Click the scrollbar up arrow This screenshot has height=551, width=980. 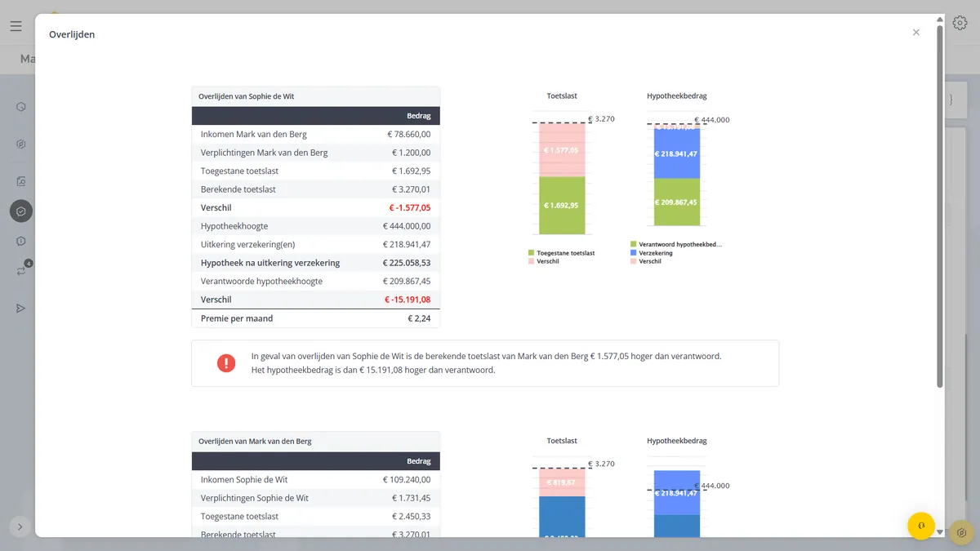[x=940, y=19]
